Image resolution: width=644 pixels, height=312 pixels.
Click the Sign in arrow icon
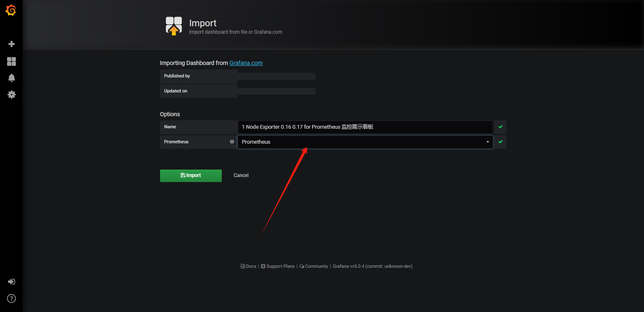(x=12, y=282)
